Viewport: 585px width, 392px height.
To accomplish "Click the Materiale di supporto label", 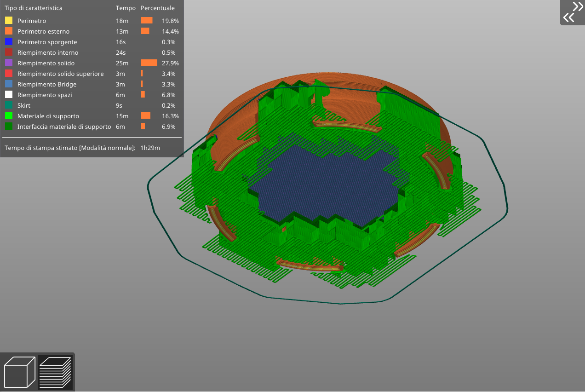I will pos(48,116).
